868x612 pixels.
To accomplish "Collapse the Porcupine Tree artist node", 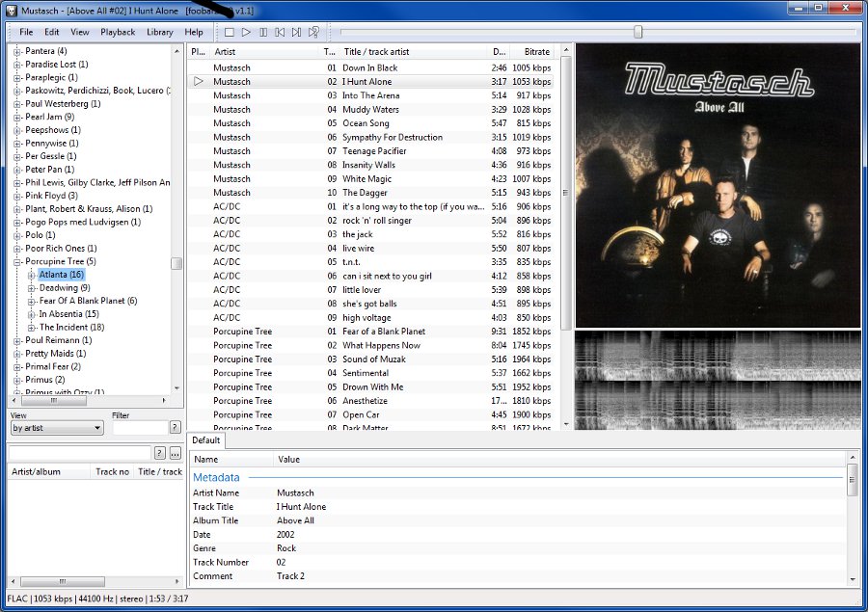I will (17, 262).
